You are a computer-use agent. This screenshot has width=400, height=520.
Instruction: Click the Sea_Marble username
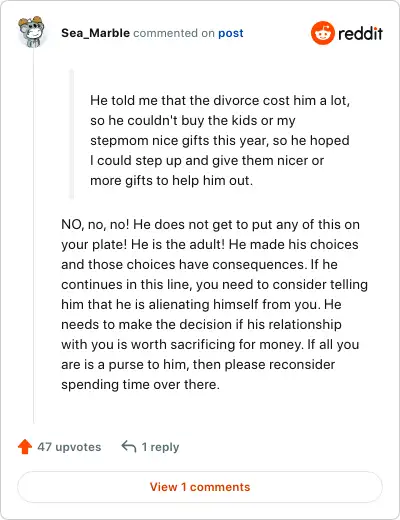coord(95,33)
